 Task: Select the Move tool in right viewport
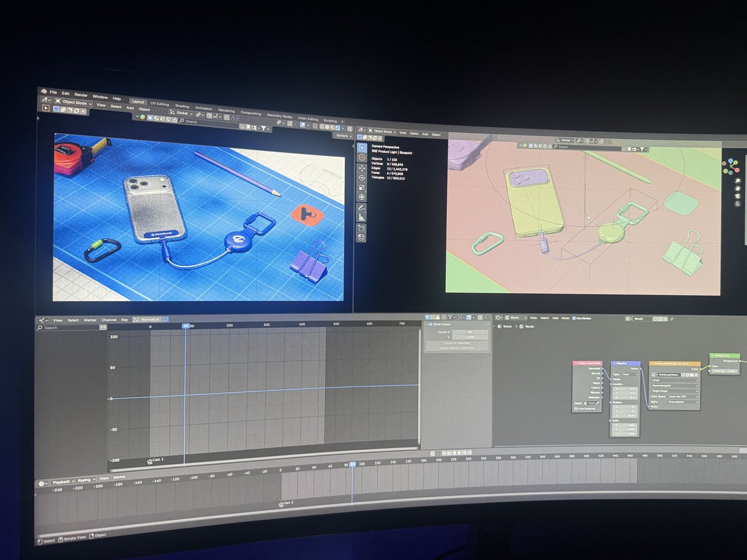362,168
